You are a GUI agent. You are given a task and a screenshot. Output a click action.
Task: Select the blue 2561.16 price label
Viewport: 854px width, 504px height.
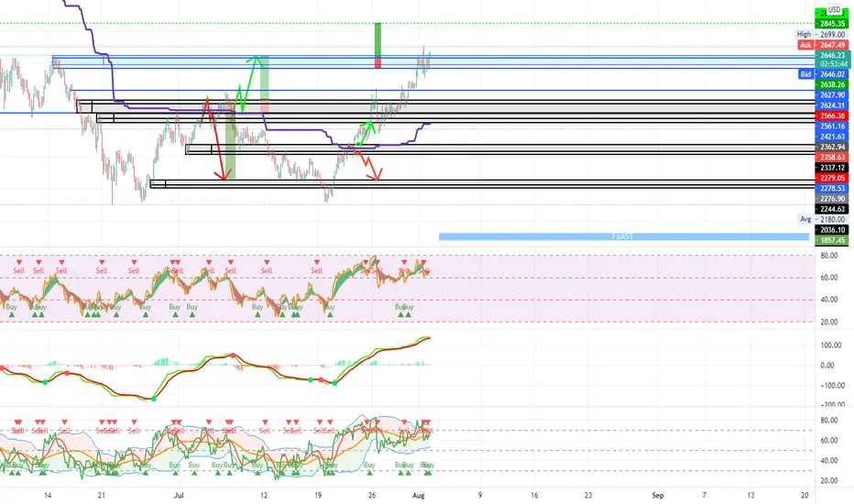pos(832,126)
